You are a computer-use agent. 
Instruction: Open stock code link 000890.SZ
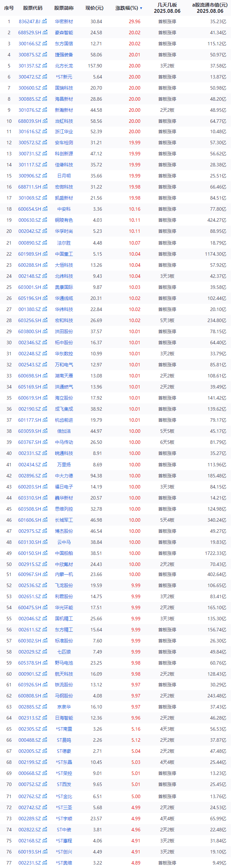point(30,243)
